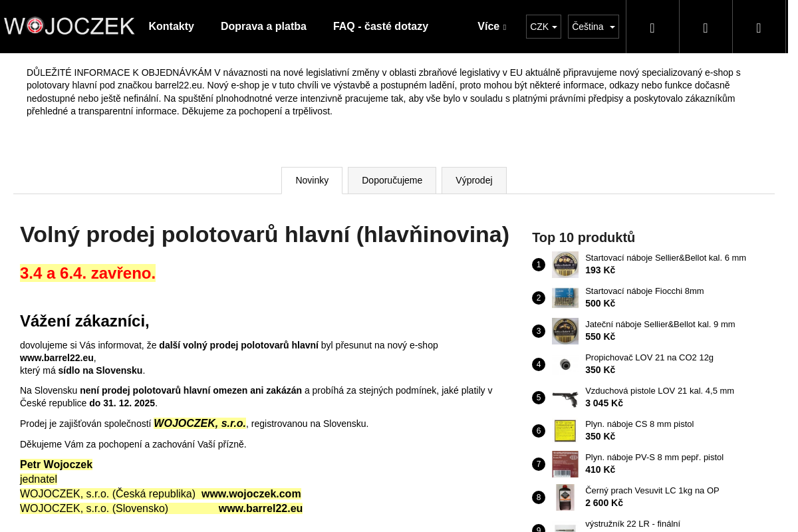This screenshot has width=798, height=532.
Task: Select the Černý prach Vesuvit bottle image
Action: (x=565, y=497)
